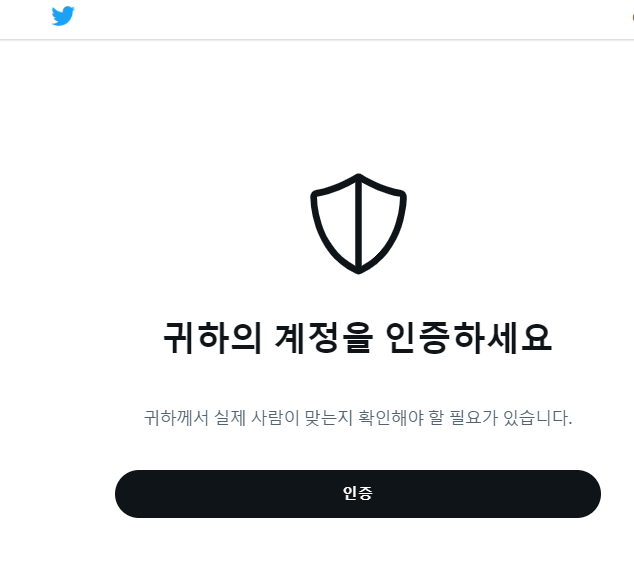
Task: Click the blue Twitter bird logo
Action: point(63,16)
